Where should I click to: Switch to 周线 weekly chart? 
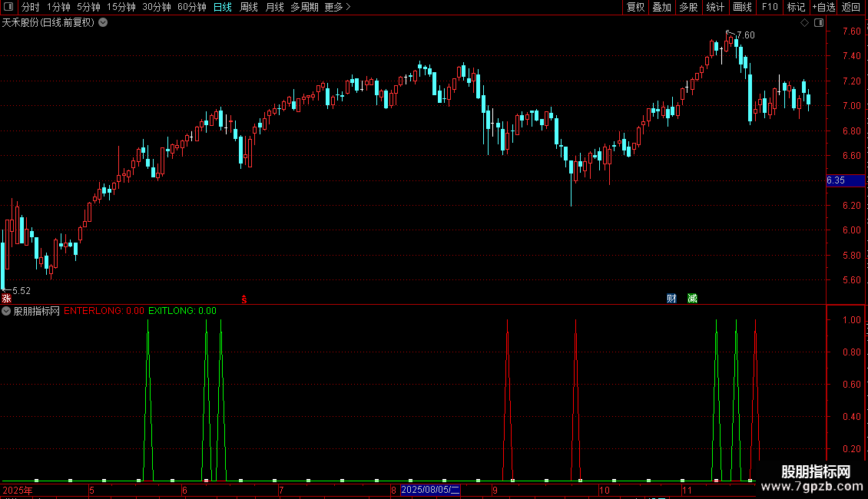coord(249,7)
